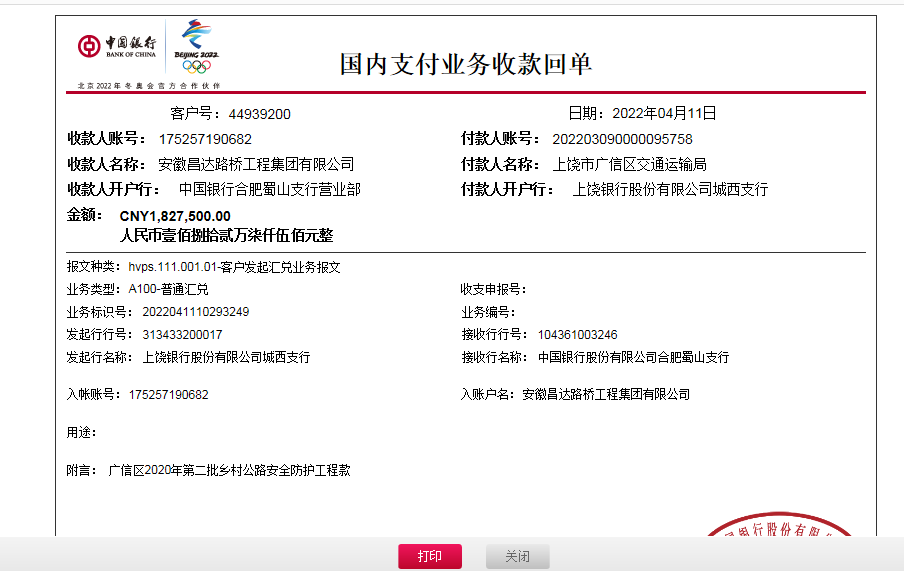Click payee name 安徽昌达路桥工程集团有限公司 beside 收款人名称
Image resolution: width=904 pixels, height=571 pixels.
pyautogui.click(x=256, y=164)
